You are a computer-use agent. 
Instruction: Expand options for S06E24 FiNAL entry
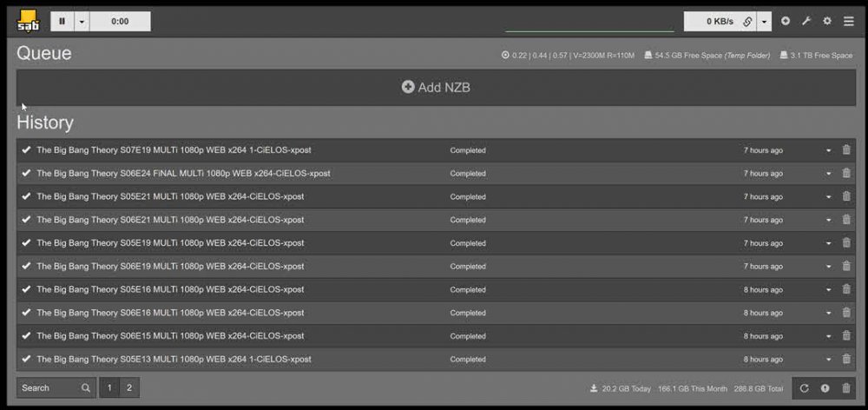tap(829, 174)
